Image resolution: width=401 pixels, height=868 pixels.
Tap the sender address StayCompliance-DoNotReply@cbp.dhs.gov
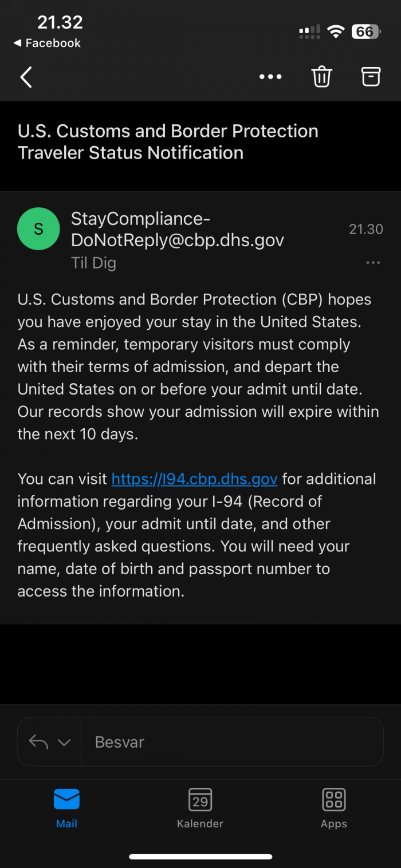(x=178, y=229)
